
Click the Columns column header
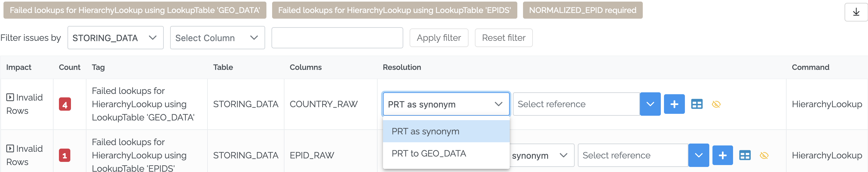pos(306,67)
